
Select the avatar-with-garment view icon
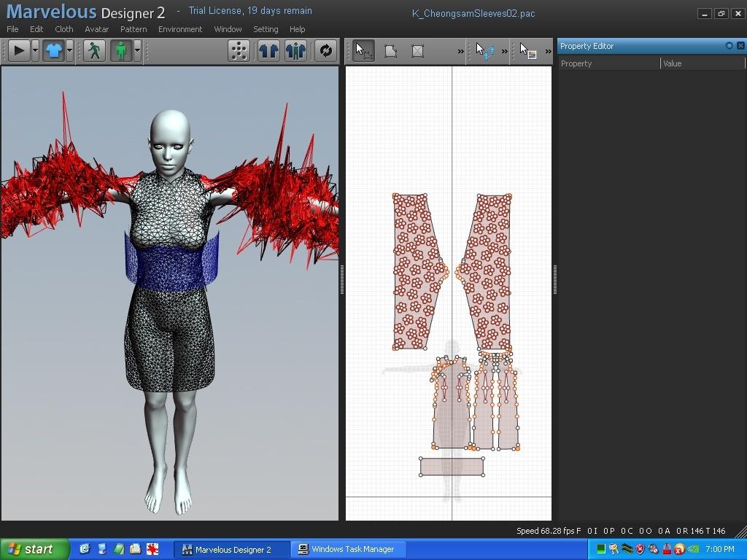click(x=295, y=51)
